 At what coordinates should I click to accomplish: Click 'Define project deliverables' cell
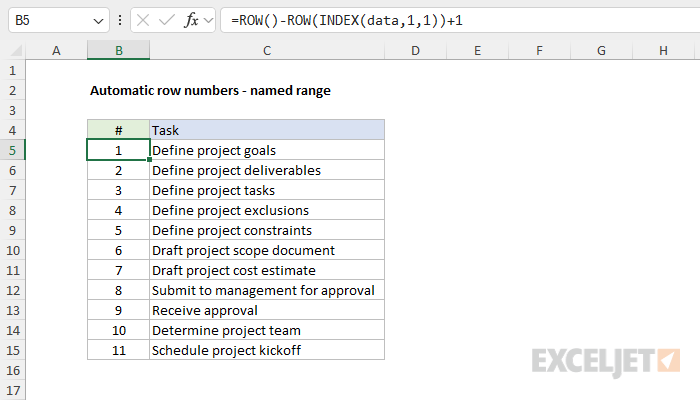[x=267, y=170]
